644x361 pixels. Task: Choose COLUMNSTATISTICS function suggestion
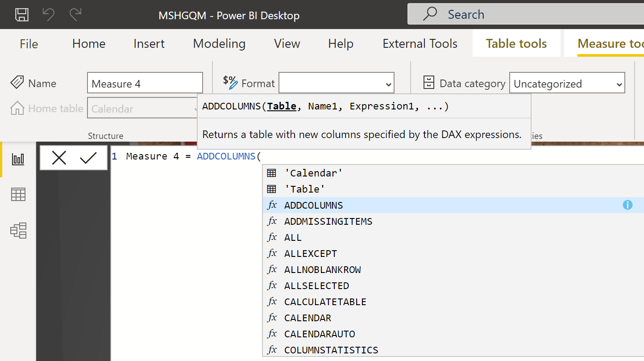pos(453,350)
